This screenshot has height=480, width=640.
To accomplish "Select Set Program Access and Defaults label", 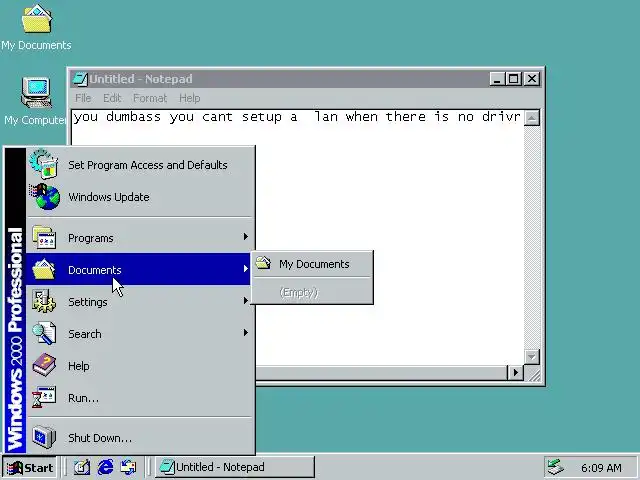I will 148,165.
